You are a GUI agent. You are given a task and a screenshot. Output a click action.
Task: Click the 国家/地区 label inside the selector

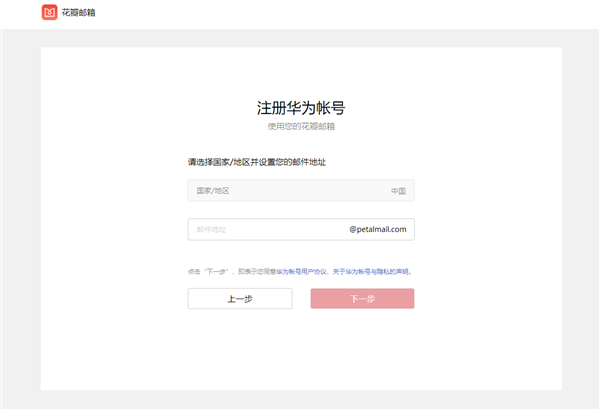coord(211,190)
